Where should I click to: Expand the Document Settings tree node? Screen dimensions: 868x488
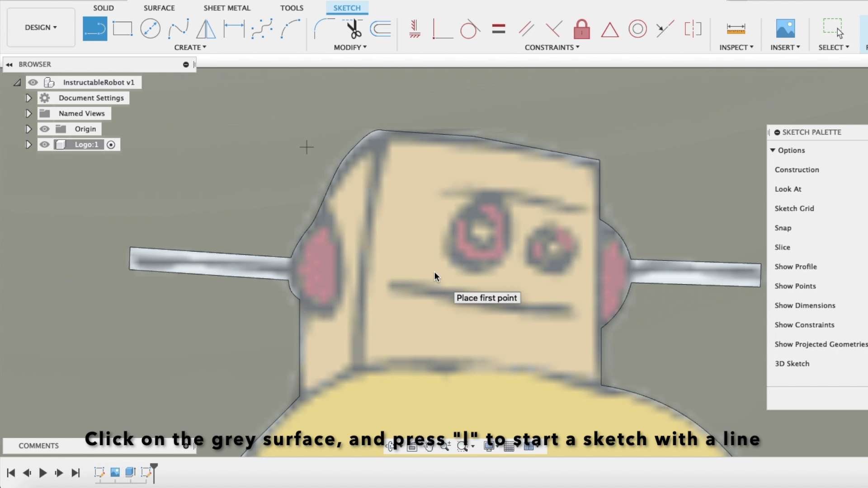click(x=28, y=98)
